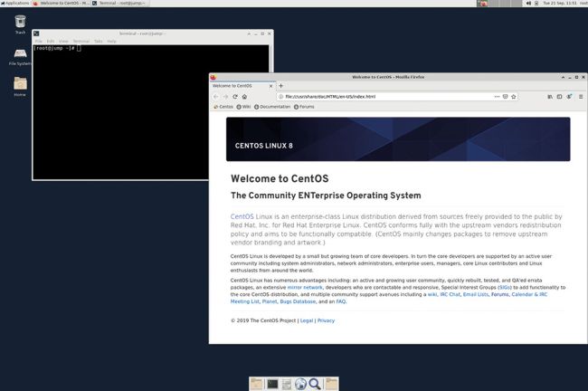The height and width of the screenshot is (391, 588).
Task: Open the page actions three-dot menu
Action: 497,97
